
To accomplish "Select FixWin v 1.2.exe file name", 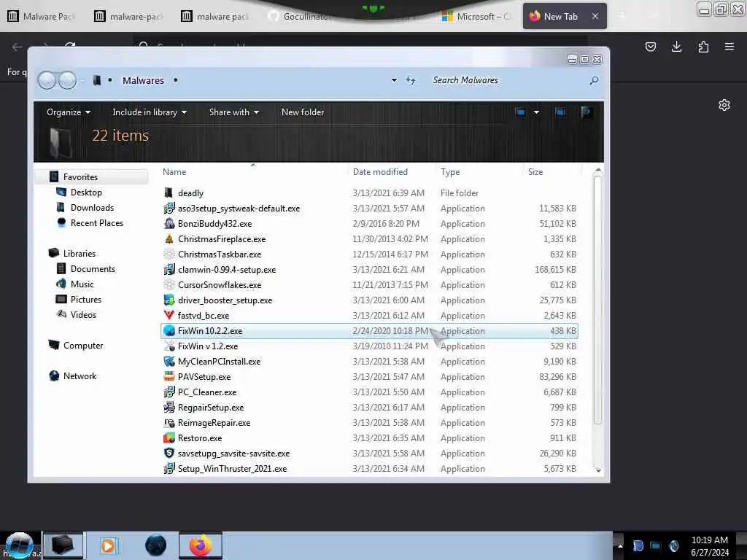I will (x=208, y=346).
